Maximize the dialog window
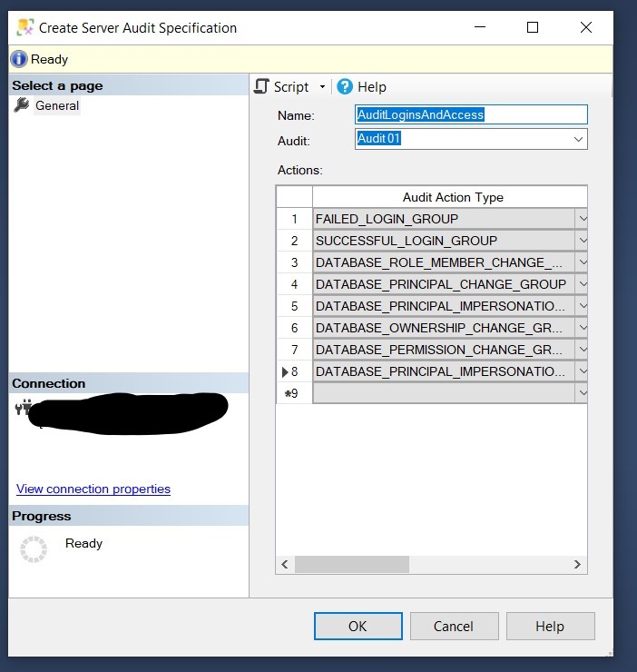637x672 pixels. 533,27
